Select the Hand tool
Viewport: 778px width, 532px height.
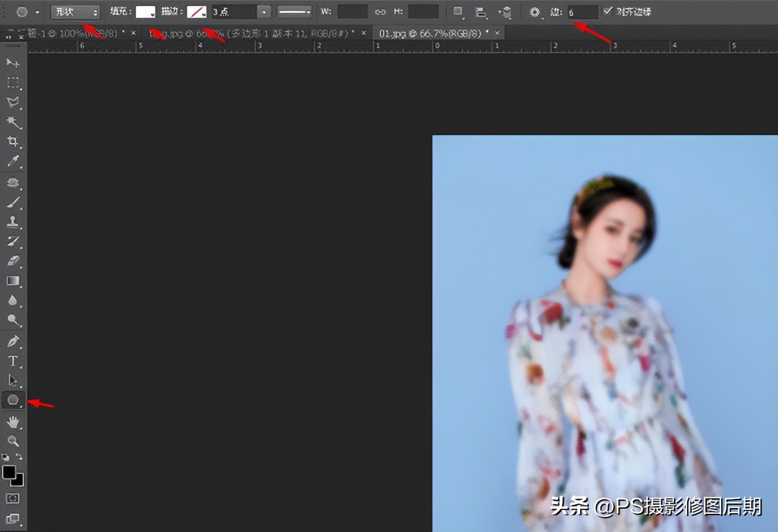14,421
